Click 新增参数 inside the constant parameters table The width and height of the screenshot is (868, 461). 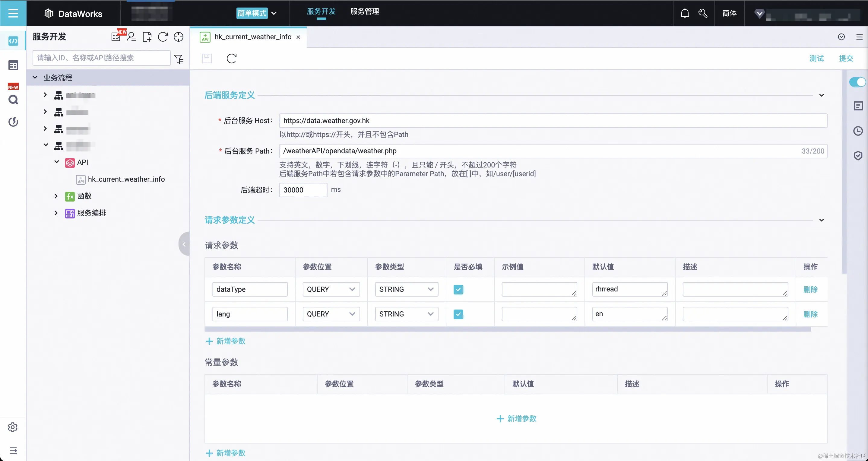(x=516, y=418)
